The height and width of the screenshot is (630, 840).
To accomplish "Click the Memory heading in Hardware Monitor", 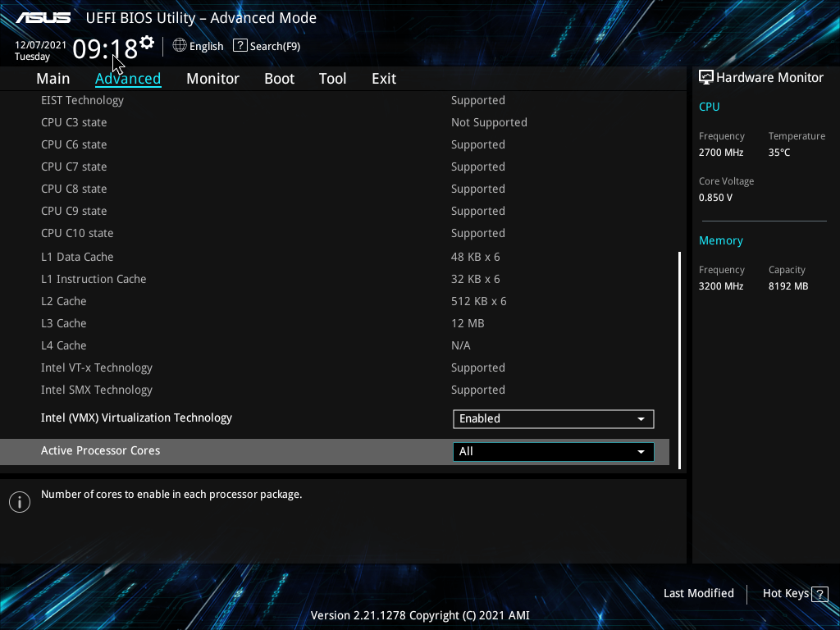I will coord(720,240).
